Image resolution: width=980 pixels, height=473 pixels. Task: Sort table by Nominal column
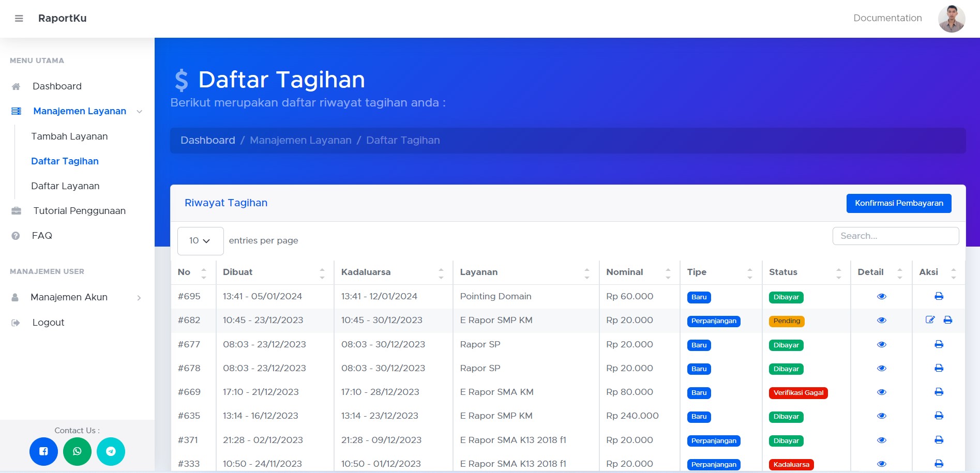(639, 272)
